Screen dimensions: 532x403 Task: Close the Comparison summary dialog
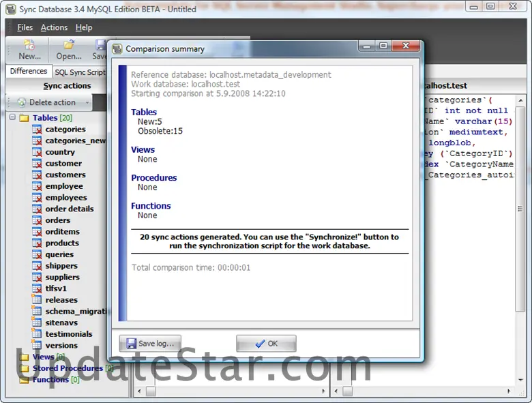(406, 46)
